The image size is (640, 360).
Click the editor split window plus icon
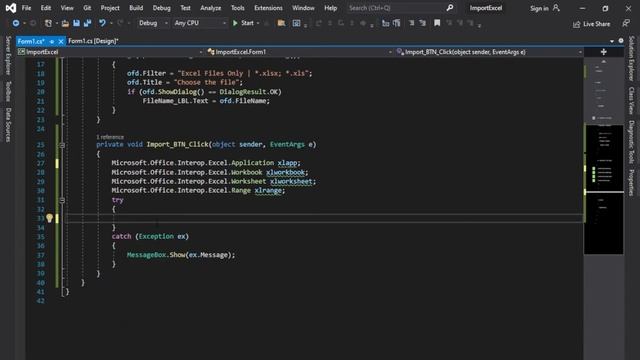click(x=604, y=52)
